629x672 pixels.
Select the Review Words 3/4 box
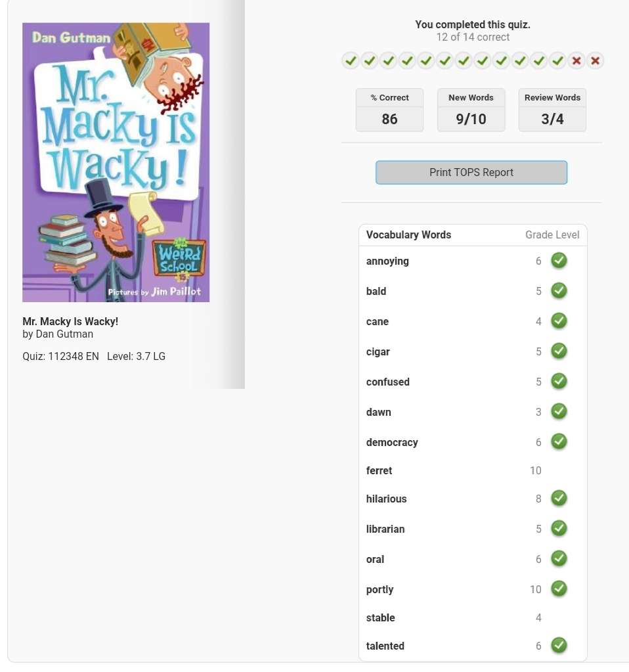coord(552,110)
